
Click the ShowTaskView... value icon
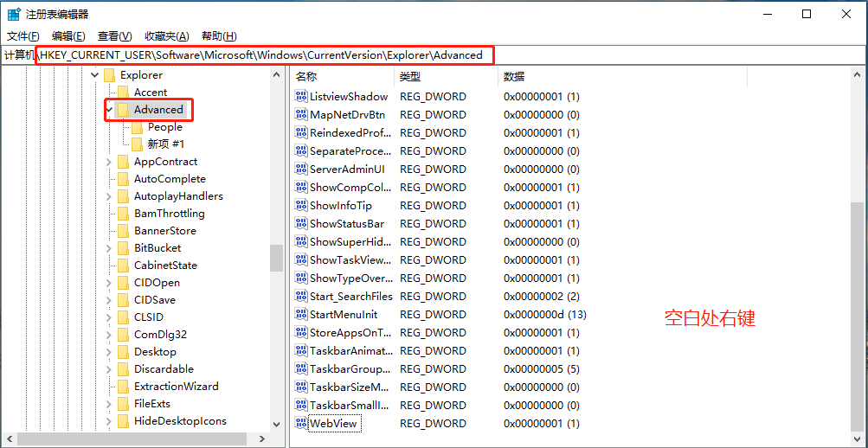click(x=300, y=260)
